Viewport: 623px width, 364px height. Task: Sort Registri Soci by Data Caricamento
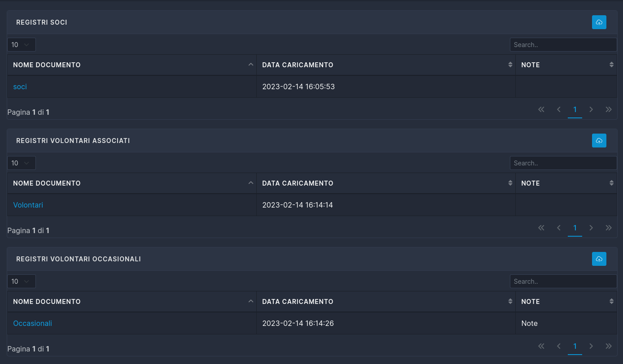[386, 65]
